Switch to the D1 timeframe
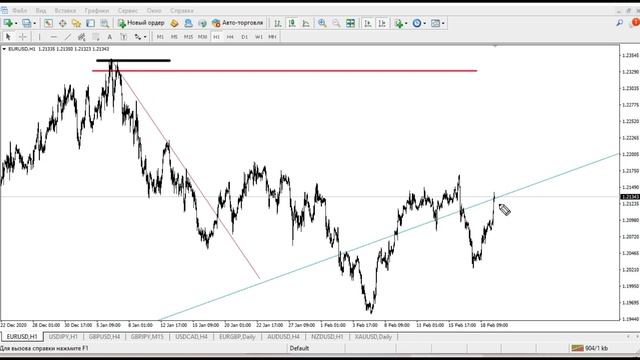 tap(244, 37)
